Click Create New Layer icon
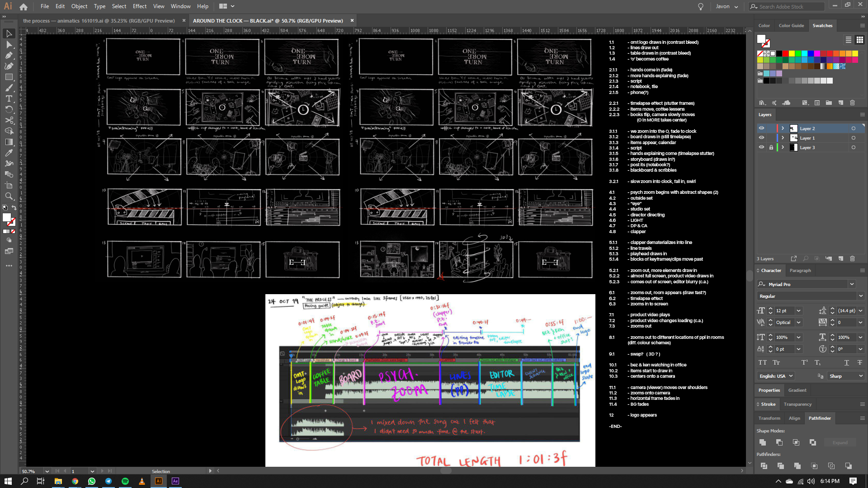868x488 pixels. (x=840, y=259)
